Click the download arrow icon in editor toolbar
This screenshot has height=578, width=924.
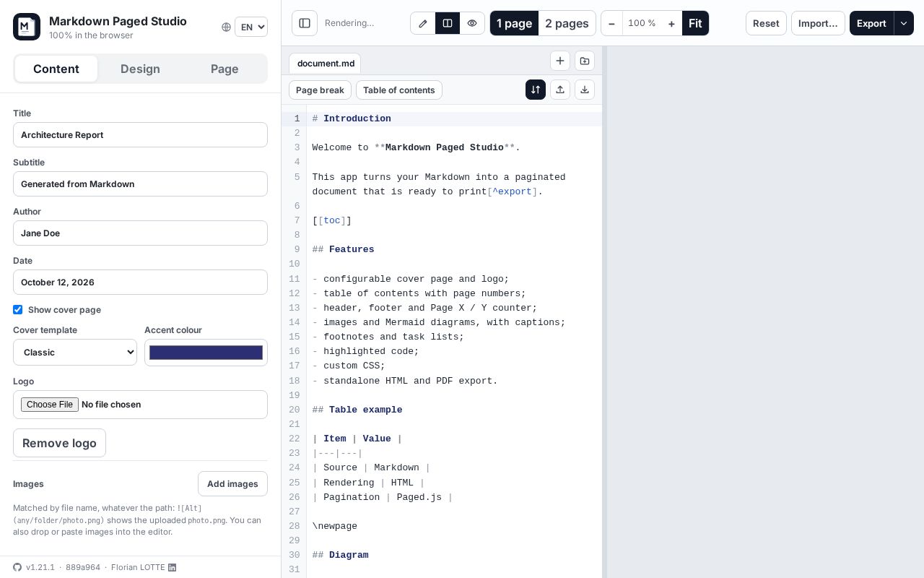585,90
